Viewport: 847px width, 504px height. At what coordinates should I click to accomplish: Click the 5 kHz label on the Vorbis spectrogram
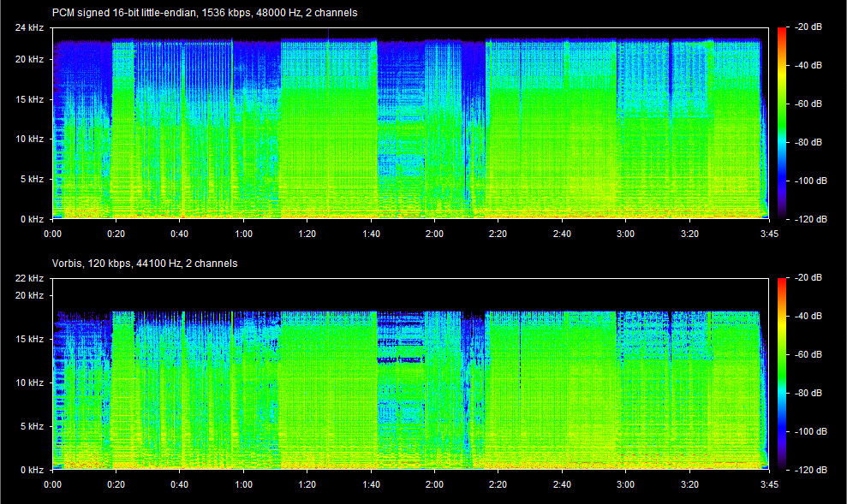click(33, 425)
